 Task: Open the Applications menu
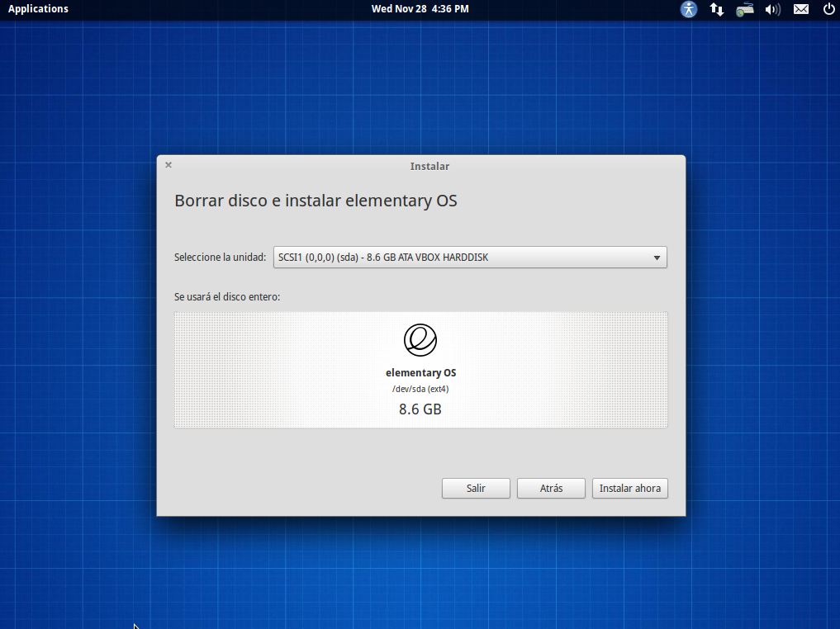pos(38,9)
